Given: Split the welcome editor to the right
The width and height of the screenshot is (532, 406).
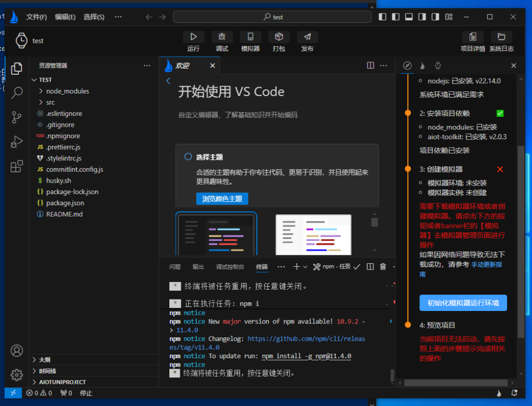Looking at the screenshot, I should [x=370, y=65].
